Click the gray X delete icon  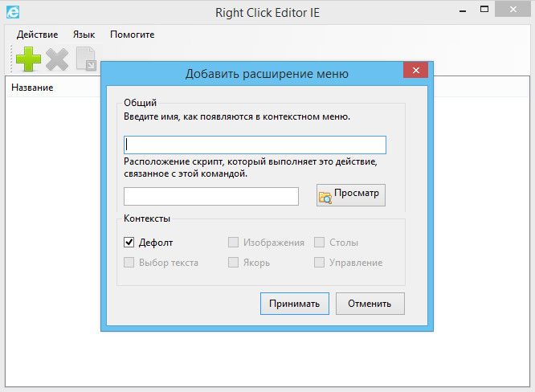point(56,59)
